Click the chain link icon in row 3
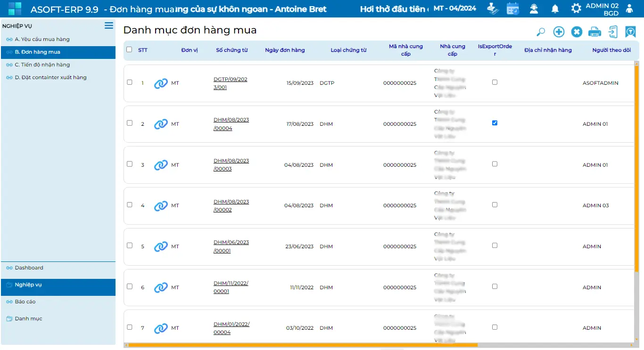 (161, 165)
